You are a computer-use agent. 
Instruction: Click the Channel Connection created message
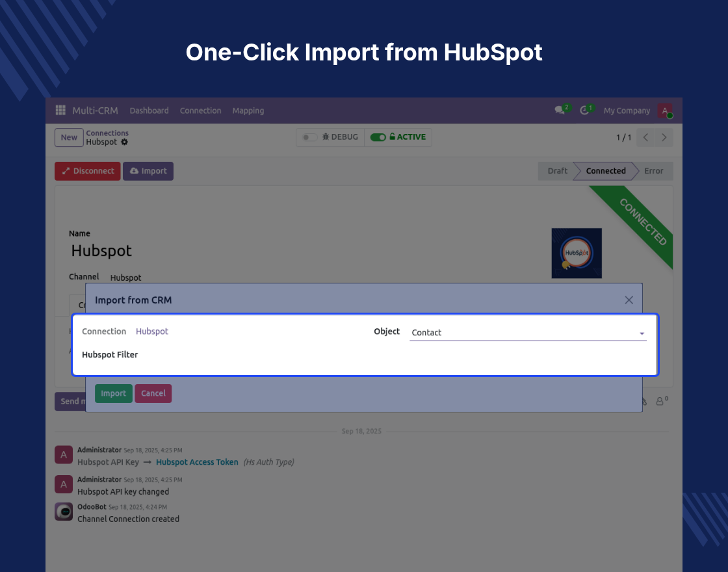point(128,519)
